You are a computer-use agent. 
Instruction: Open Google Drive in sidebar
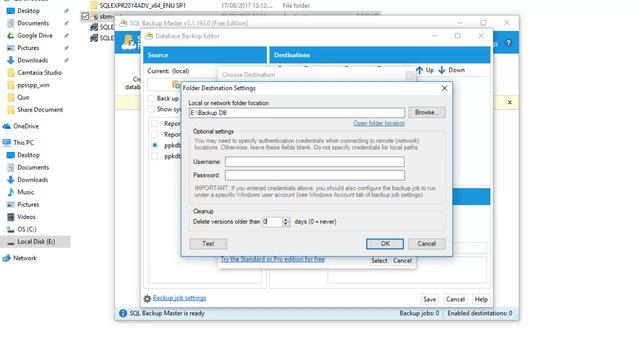point(35,36)
